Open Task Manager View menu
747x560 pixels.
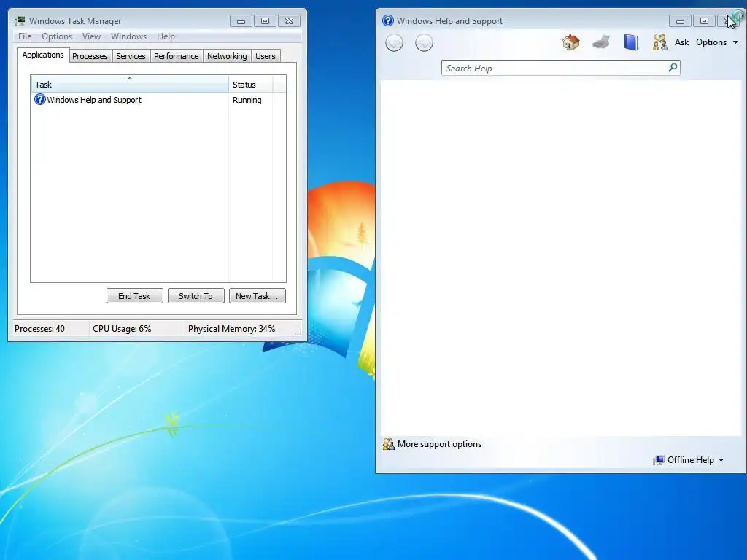(91, 36)
